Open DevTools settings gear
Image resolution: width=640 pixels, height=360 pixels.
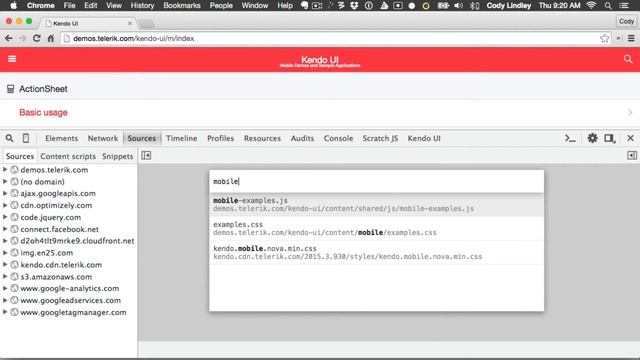click(592, 138)
